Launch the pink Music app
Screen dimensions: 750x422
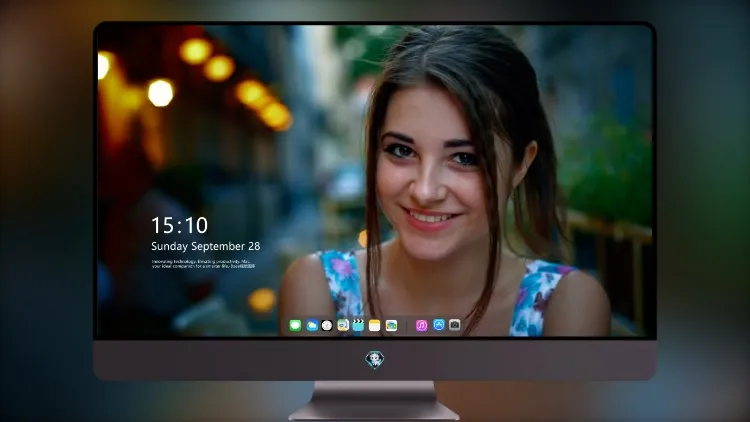(x=421, y=326)
